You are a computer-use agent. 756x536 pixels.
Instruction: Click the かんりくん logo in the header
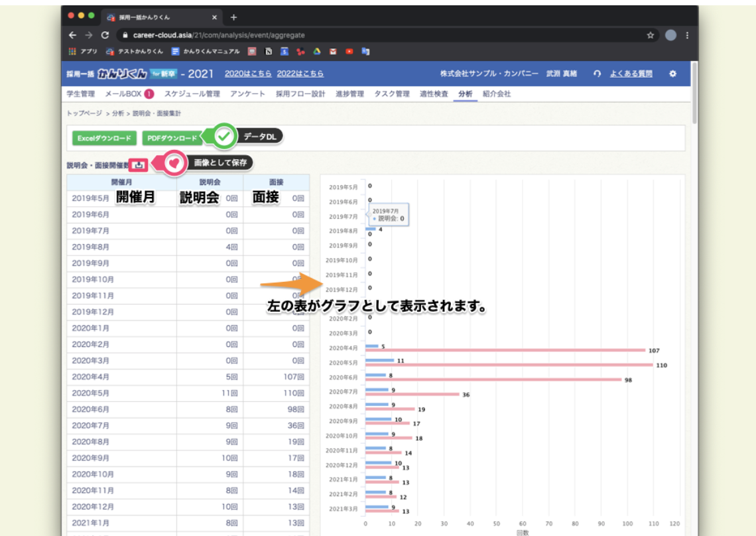[122, 73]
